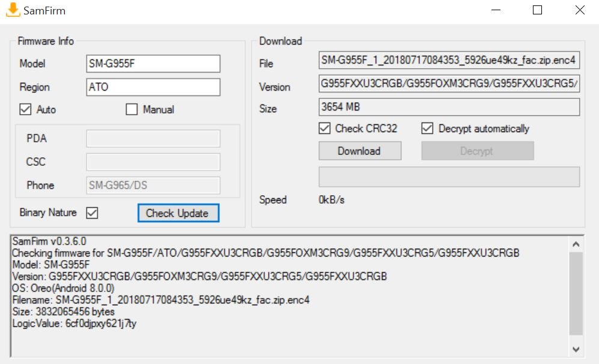Image resolution: width=599 pixels, height=364 pixels.
Task: Toggle the Decrypt automatically checkbox
Action: click(427, 129)
